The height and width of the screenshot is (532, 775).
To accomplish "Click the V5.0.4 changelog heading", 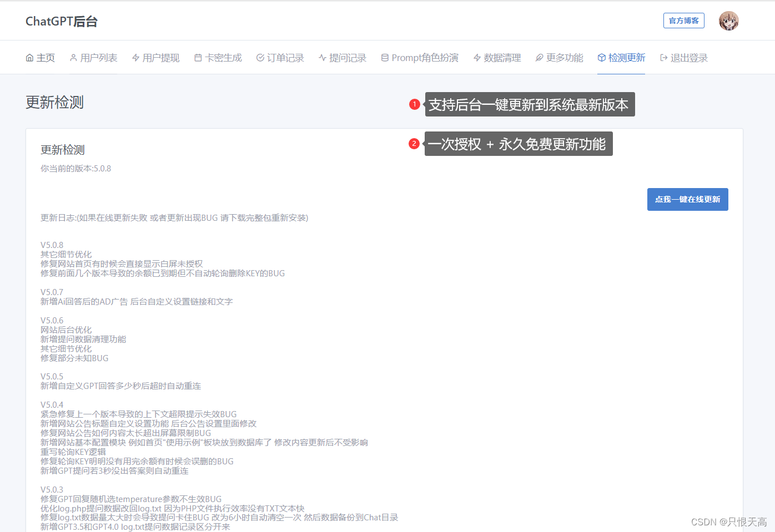I will [x=52, y=405].
